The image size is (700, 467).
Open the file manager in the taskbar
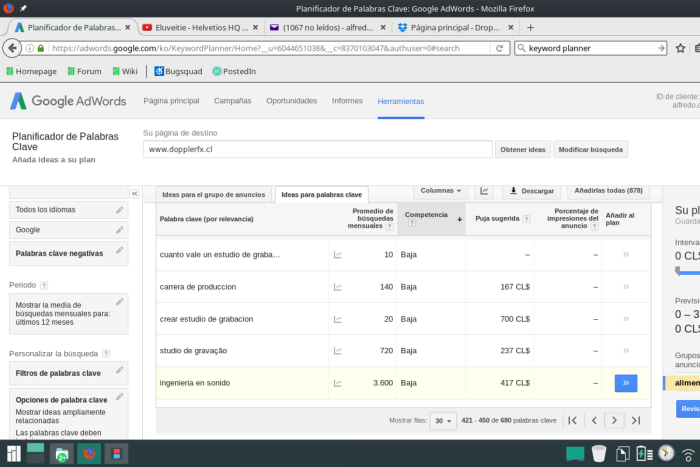tap(62, 454)
